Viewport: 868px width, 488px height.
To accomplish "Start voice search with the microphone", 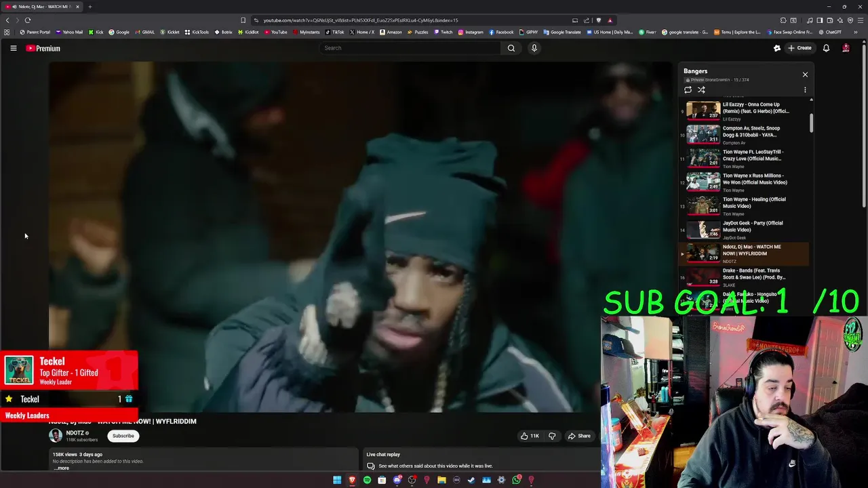I will point(534,48).
